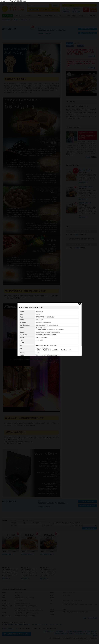Click the popup heading 特定商取引法に関する法律に基づく表記

click(x=31, y=307)
